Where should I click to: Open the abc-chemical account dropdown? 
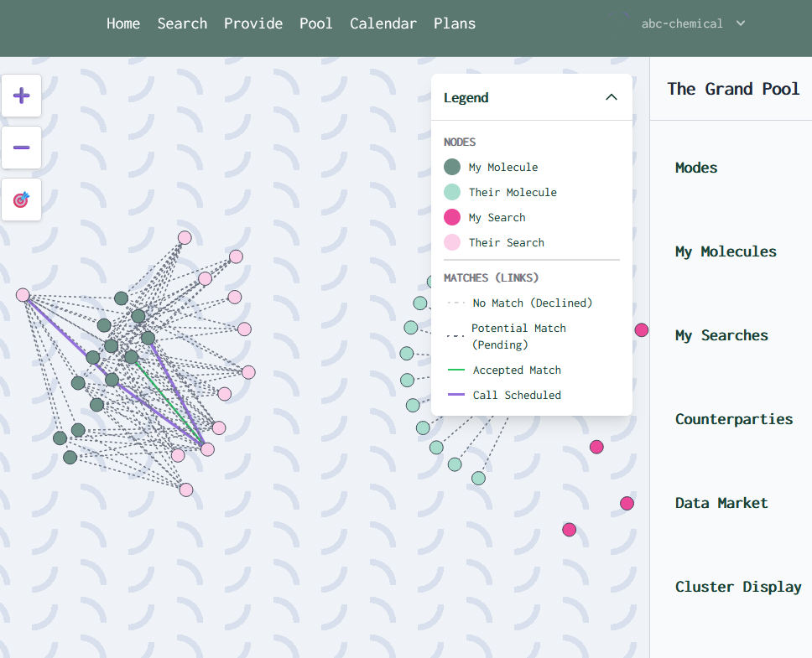(x=692, y=23)
